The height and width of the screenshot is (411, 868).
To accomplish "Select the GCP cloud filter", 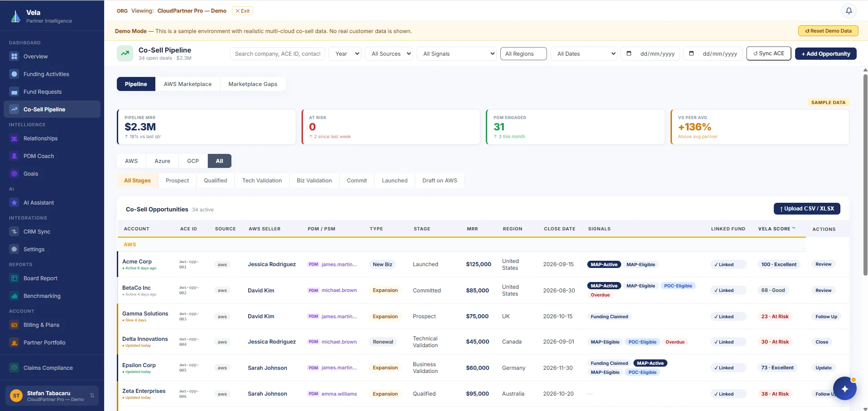I will [x=193, y=161].
